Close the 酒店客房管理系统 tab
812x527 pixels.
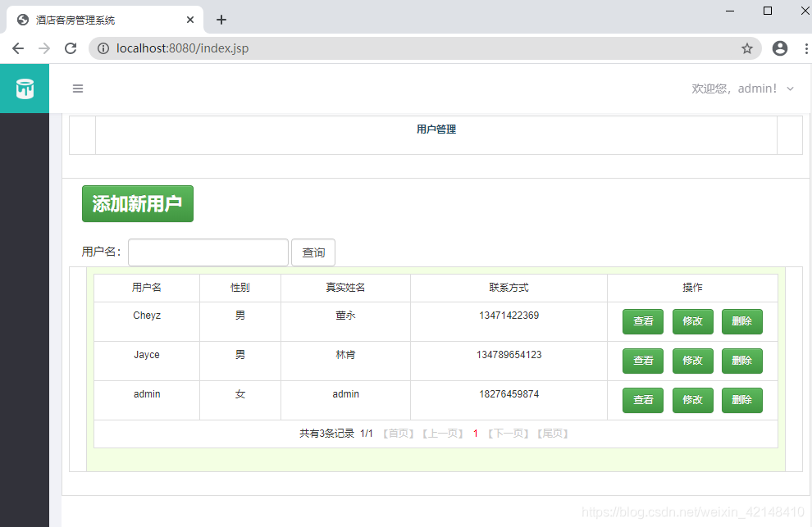190,20
